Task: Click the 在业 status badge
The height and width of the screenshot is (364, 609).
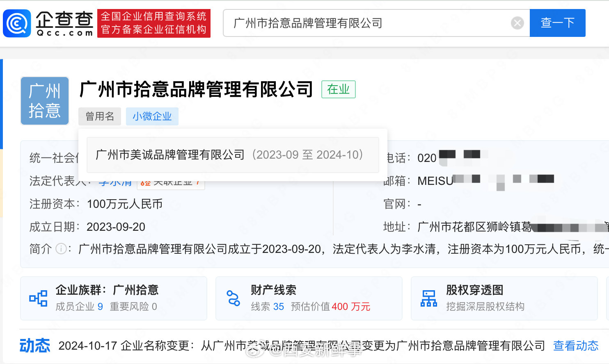Action: 338,89
